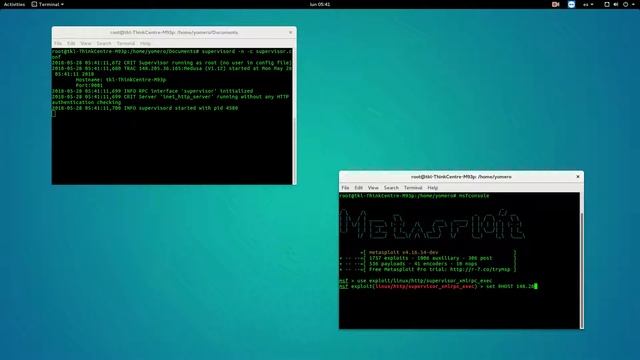Click the '1717 exploits' banner line
Viewport: 640px width, 360px height.
pyautogui.click(x=427, y=258)
